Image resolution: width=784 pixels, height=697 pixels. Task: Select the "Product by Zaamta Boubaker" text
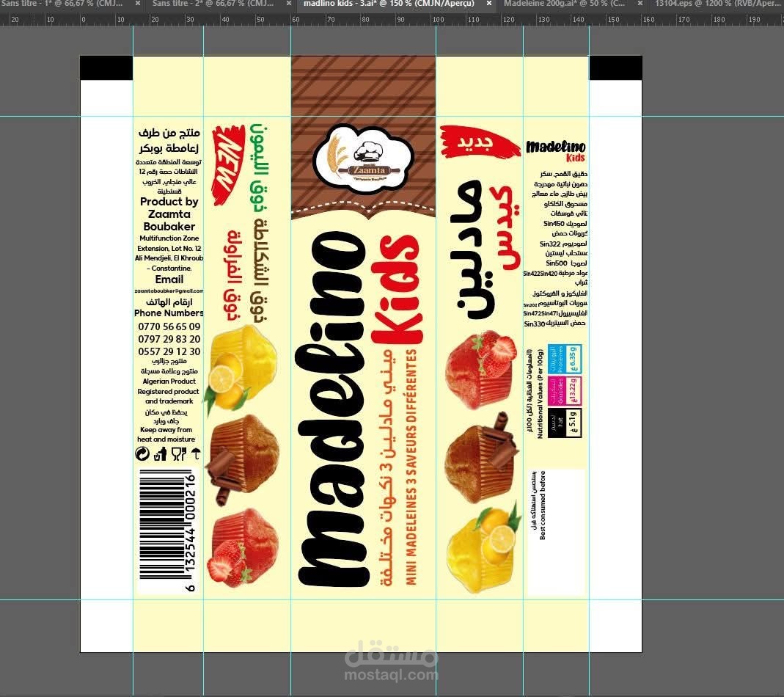click(169, 214)
